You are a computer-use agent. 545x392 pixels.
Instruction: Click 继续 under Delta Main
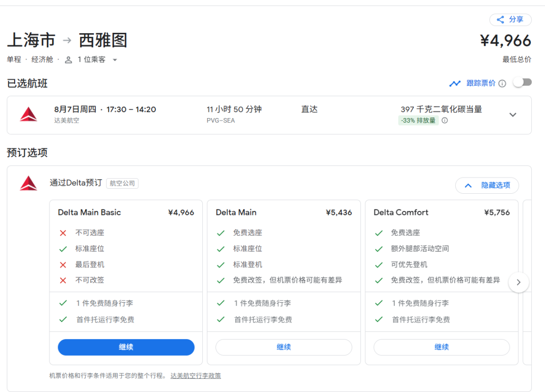pyautogui.click(x=284, y=347)
